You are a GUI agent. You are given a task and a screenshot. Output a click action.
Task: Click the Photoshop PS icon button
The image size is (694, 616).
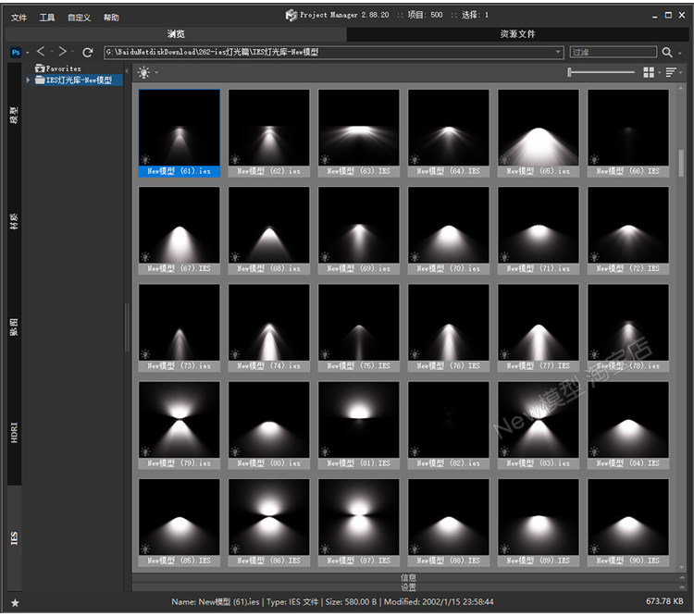tap(16, 52)
